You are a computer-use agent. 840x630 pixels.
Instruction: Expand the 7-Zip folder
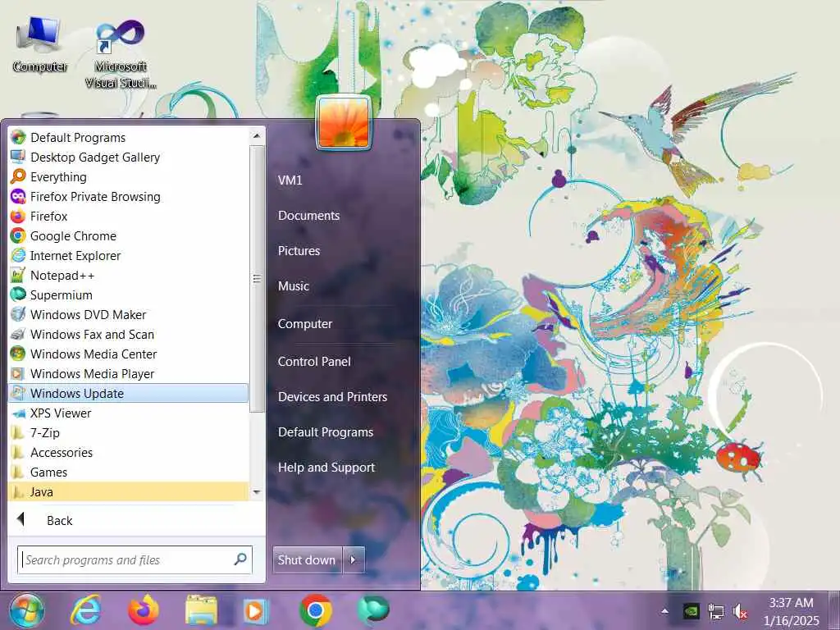tap(128, 433)
